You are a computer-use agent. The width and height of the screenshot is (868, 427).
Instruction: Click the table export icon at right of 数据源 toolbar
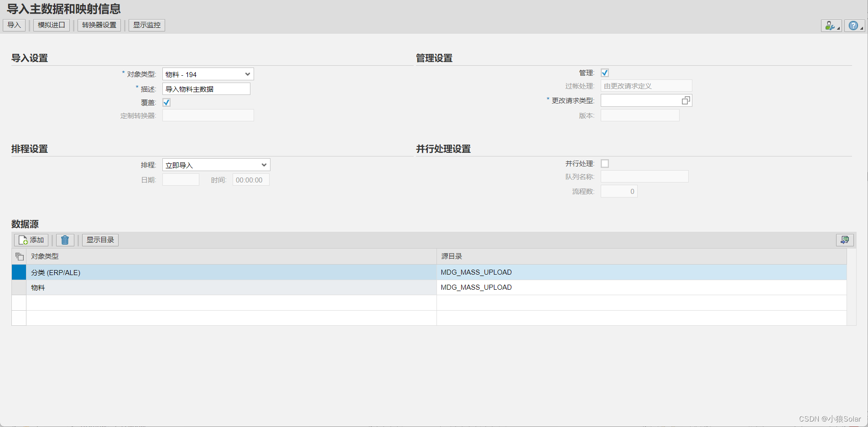(845, 240)
